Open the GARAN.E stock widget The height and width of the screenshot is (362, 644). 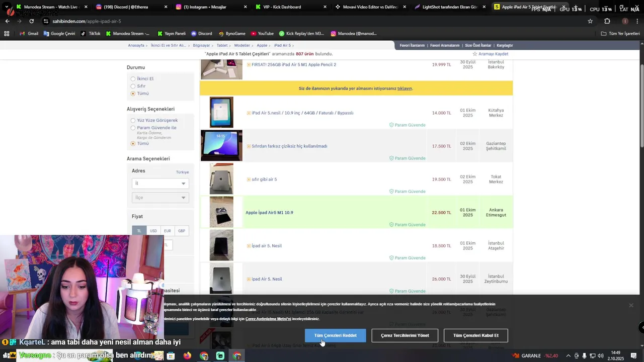pyautogui.click(x=536, y=356)
